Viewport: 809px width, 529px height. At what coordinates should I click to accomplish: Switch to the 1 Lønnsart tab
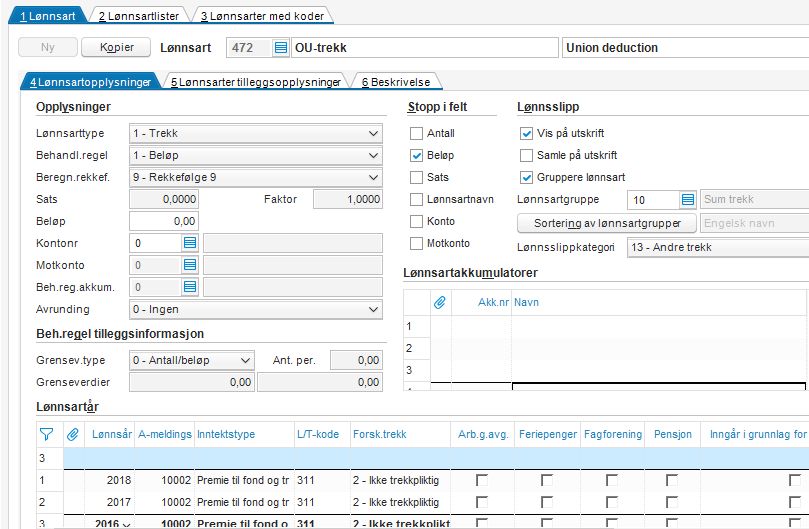47,16
